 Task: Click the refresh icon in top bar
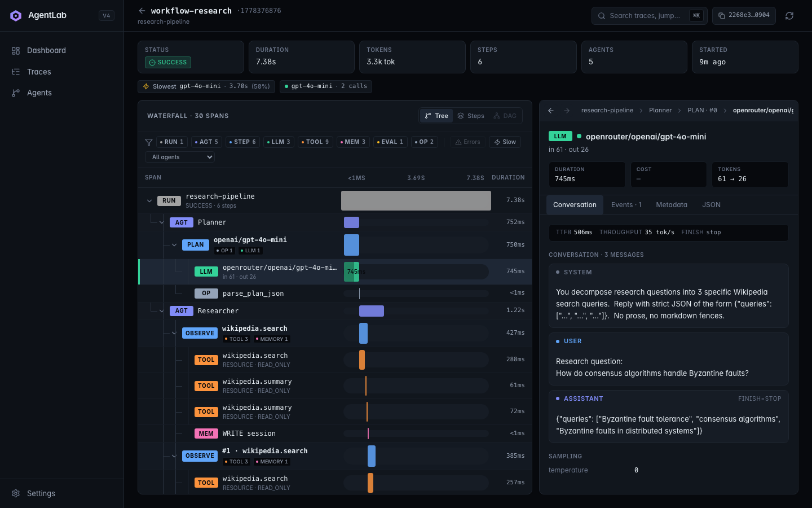click(x=789, y=16)
